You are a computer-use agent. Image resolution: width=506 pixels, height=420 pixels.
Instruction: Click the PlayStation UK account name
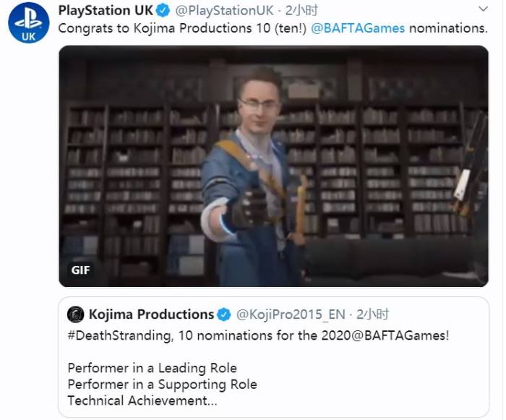click(x=106, y=10)
